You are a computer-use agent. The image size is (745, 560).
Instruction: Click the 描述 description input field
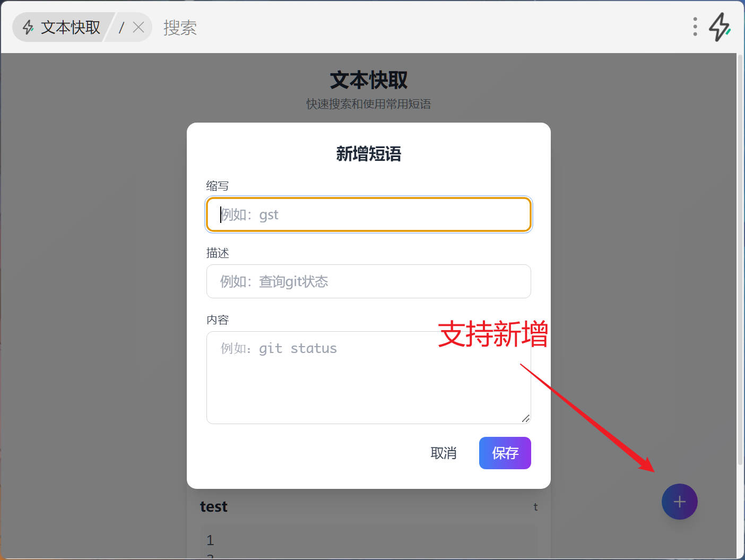click(x=368, y=281)
